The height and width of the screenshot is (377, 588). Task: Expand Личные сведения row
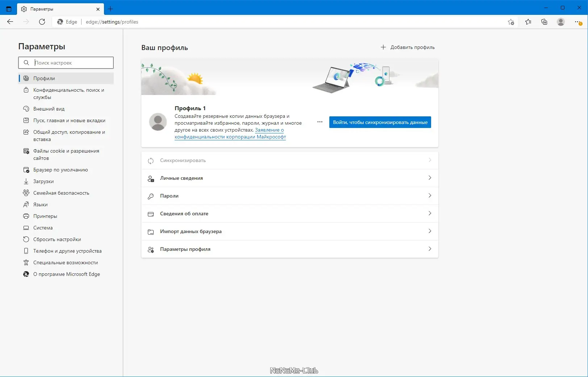290,178
